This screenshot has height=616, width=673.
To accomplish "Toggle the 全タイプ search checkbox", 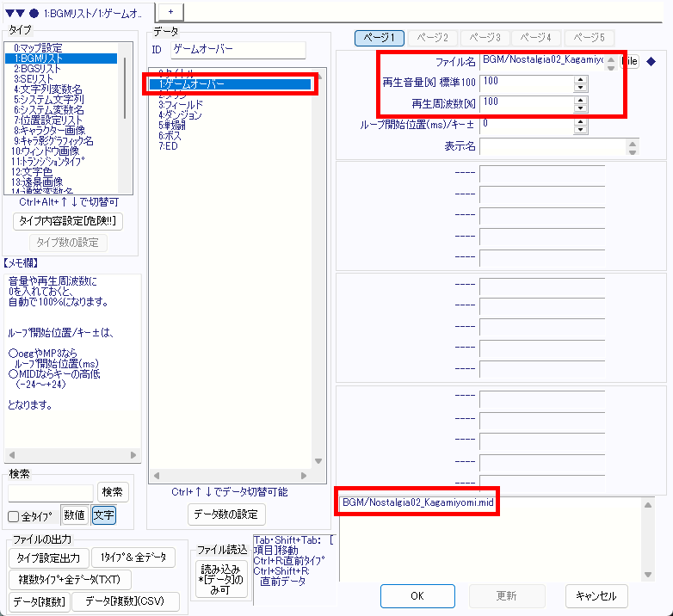I will [x=13, y=516].
